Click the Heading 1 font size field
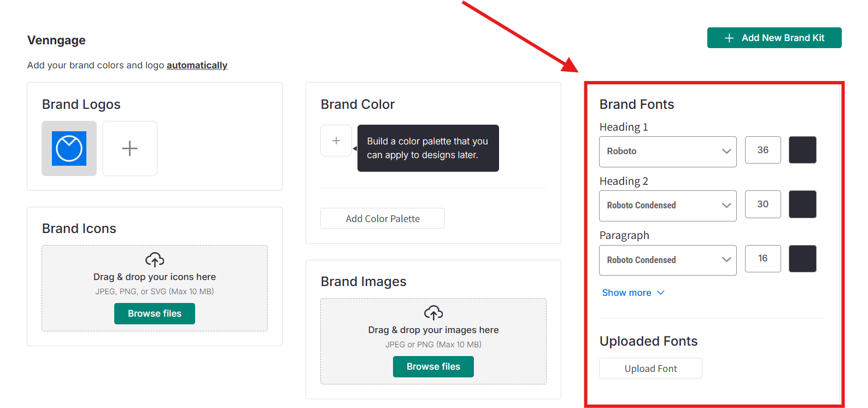 [763, 150]
